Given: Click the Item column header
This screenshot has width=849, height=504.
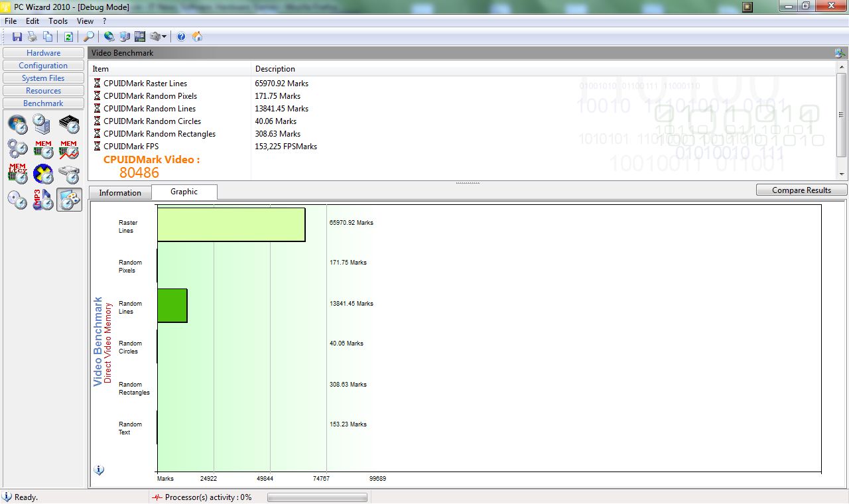Looking at the screenshot, I should 170,69.
